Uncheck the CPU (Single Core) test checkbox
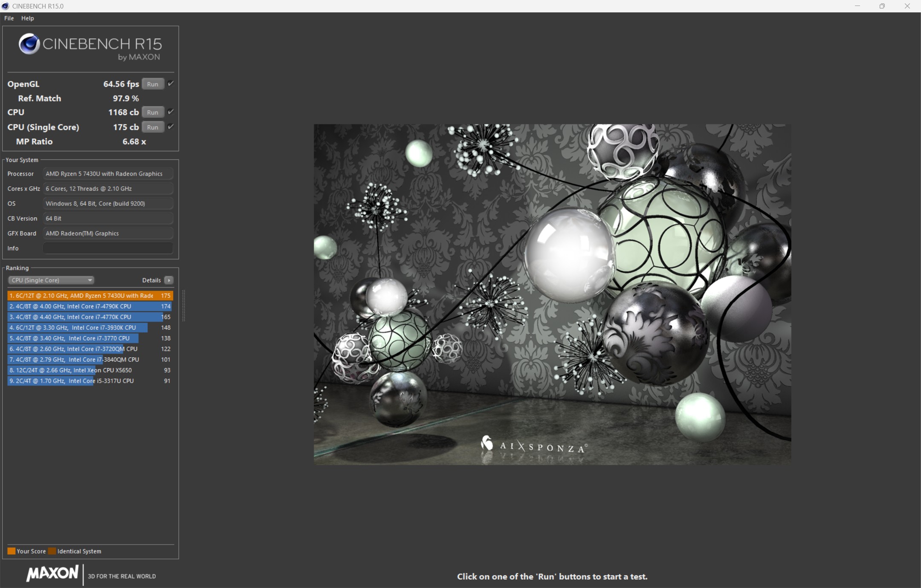 (171, 127)
